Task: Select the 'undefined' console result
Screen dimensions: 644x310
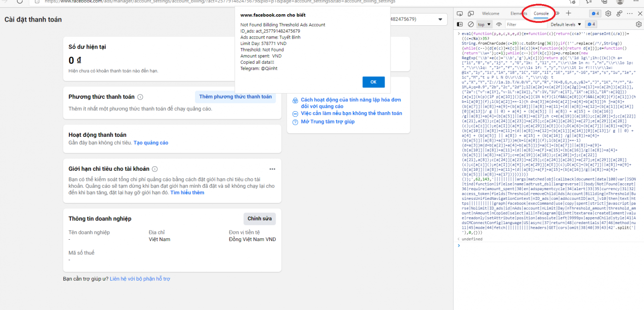Action: [472, 239]
